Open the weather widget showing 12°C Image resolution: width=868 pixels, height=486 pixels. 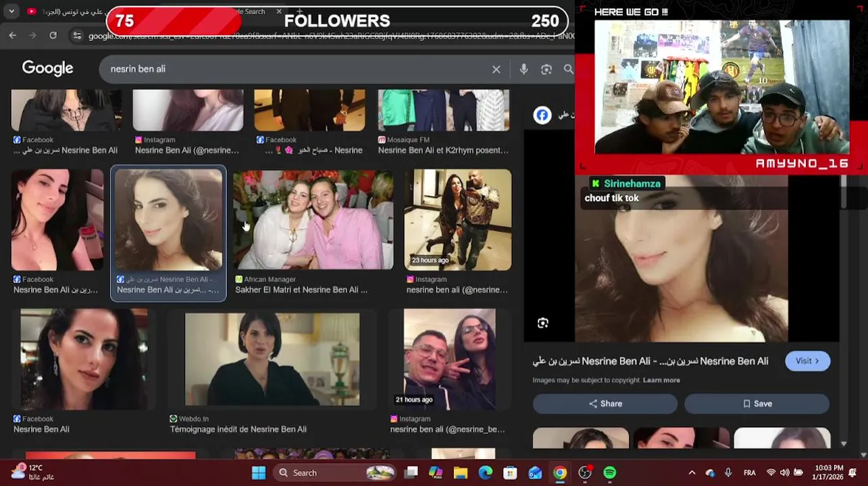(x=34, y=472)
